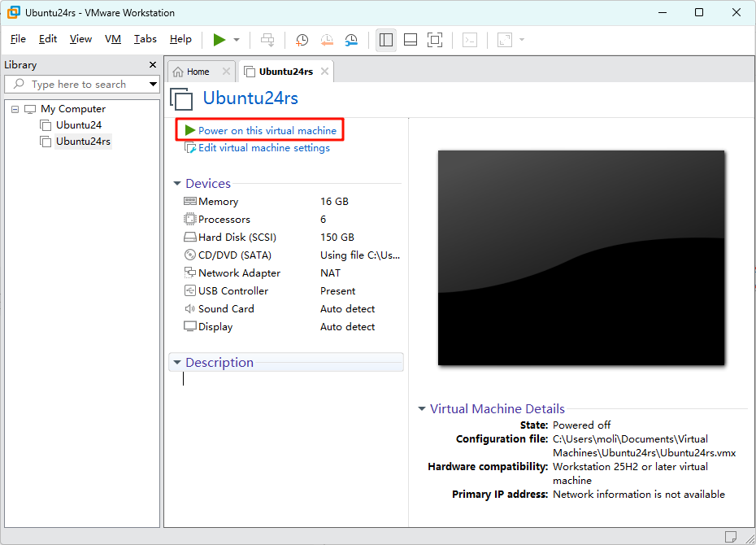Click the USB Controller icon
This screenshot has width=756, height=545.
coord(190,290)
